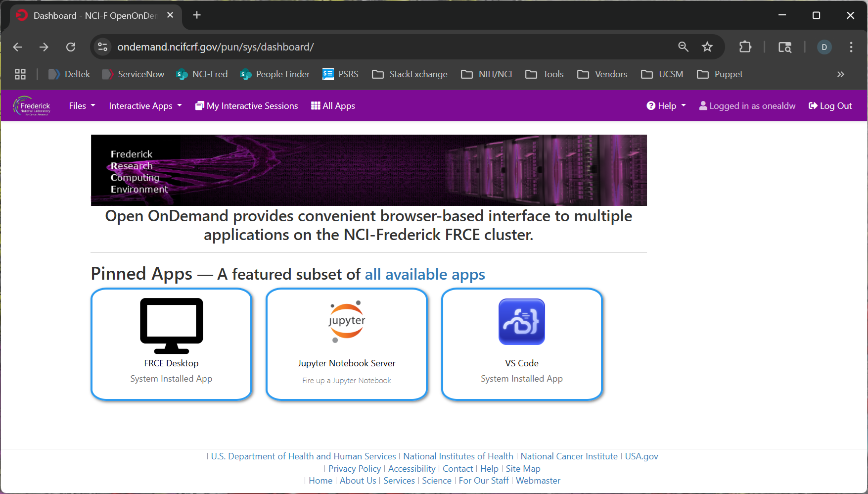Expand the Interactive Apps menu
This screenshot has width=868, height=494.
(144, 105)
